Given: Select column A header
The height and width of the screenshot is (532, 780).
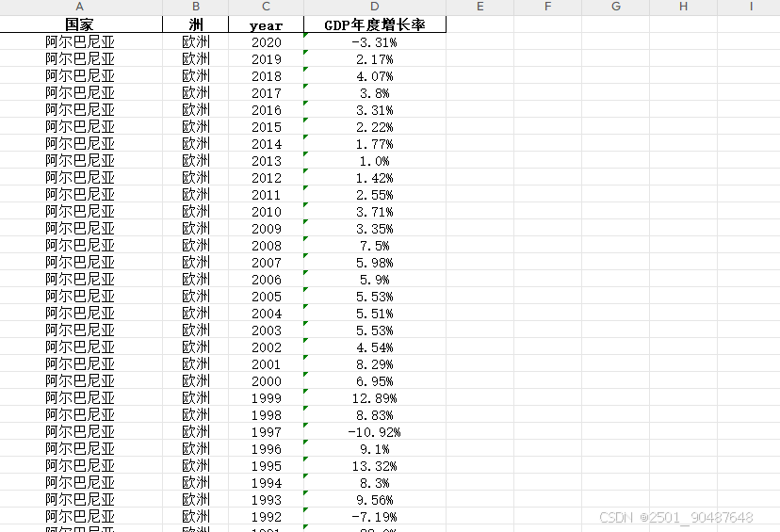Looking at the screenshot, I should point(79,7).
